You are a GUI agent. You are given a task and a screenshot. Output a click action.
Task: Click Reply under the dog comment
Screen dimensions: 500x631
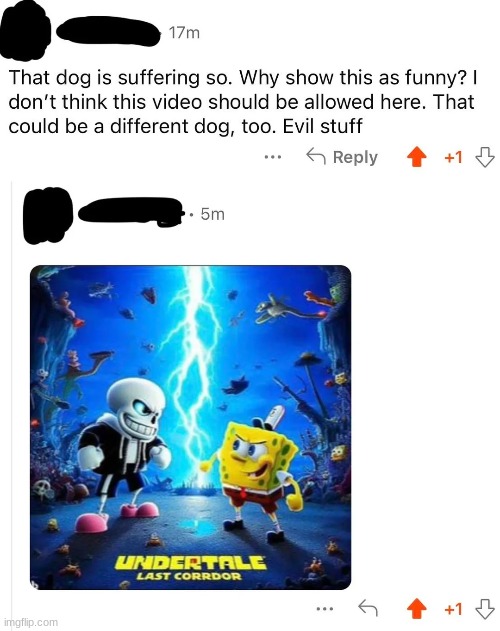[342, 157]
